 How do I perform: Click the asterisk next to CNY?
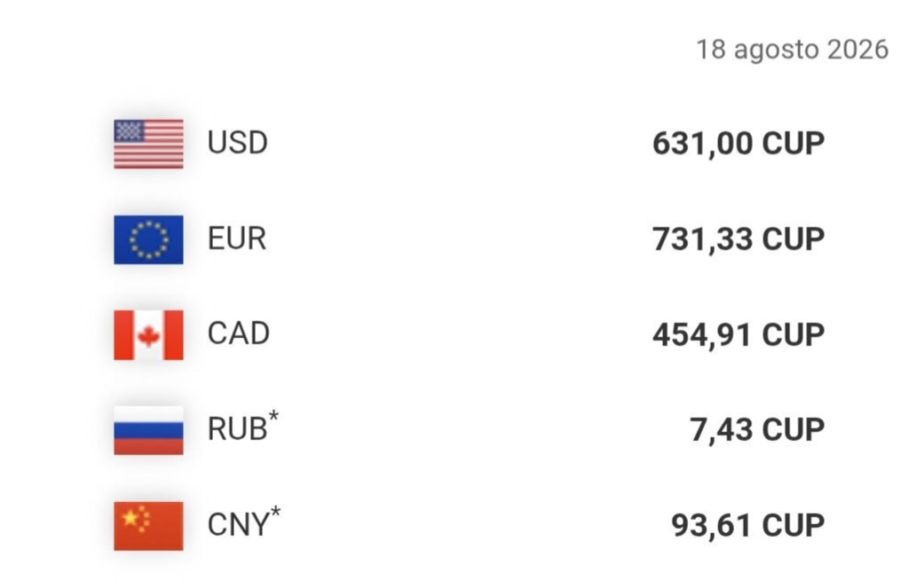(275, 512)
